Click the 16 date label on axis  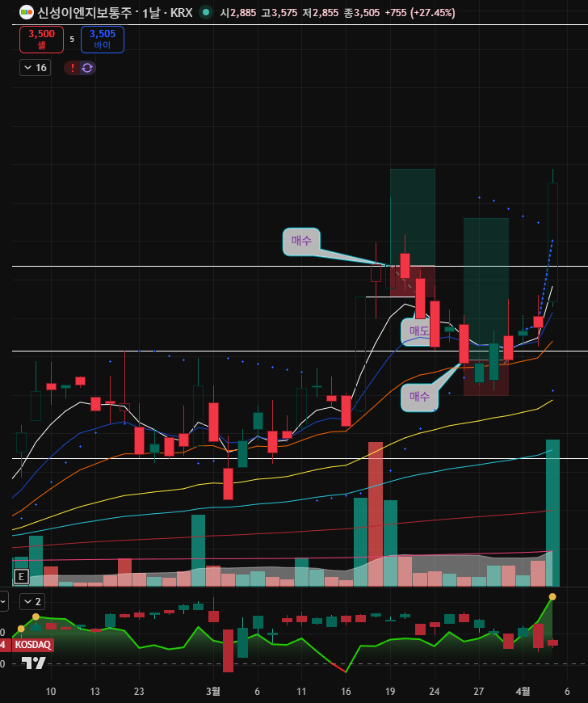(x=346, y=691)
